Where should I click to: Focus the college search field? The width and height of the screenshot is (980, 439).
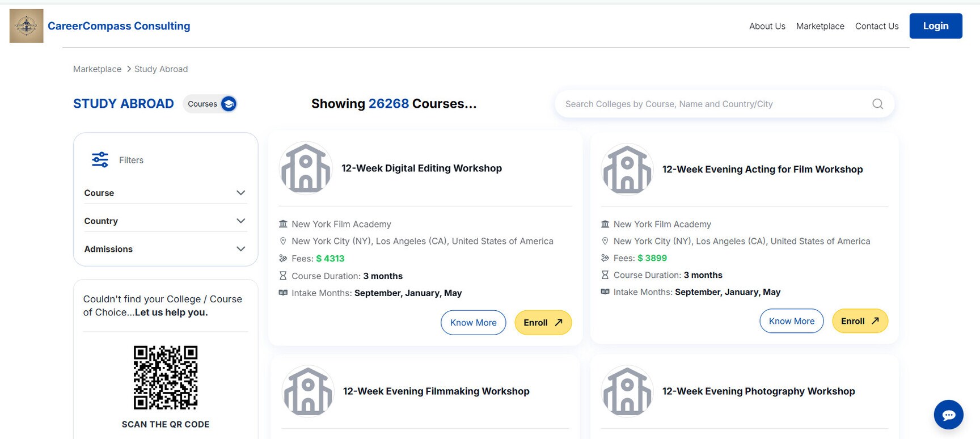[x=724, y=104]
